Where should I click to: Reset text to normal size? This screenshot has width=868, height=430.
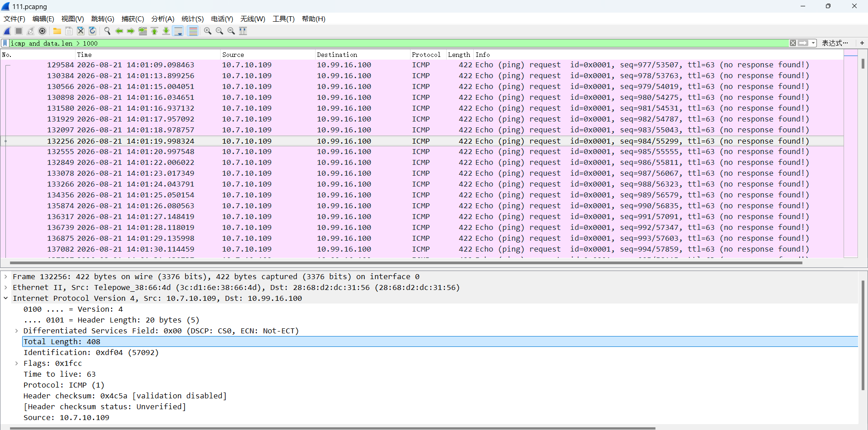click(231, 31)
